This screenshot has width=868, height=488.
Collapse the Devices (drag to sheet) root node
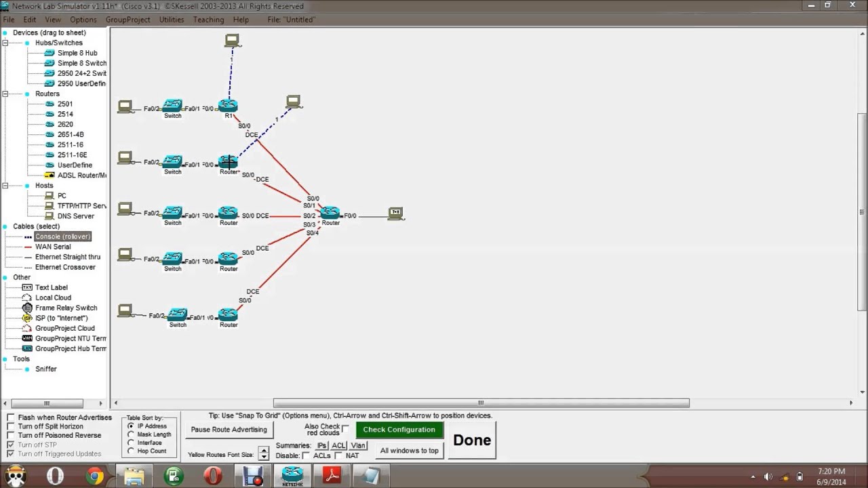(5, 33)
